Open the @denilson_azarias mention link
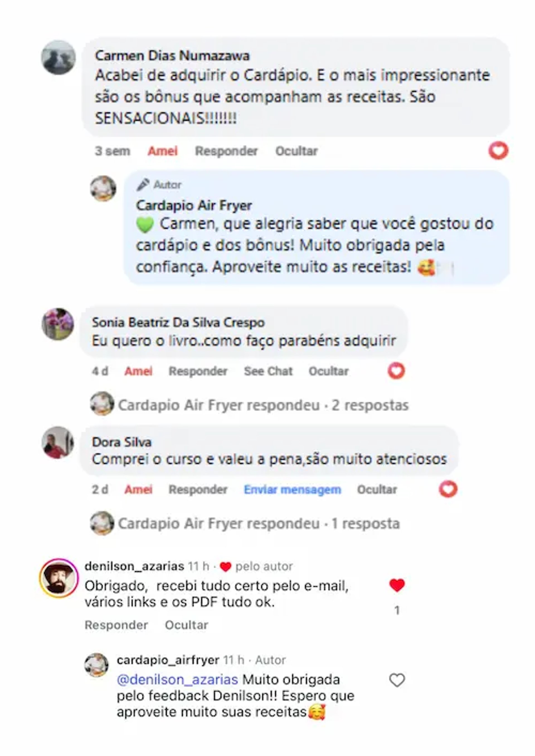This screenshot has width=535, height=756. click(177, 680)
